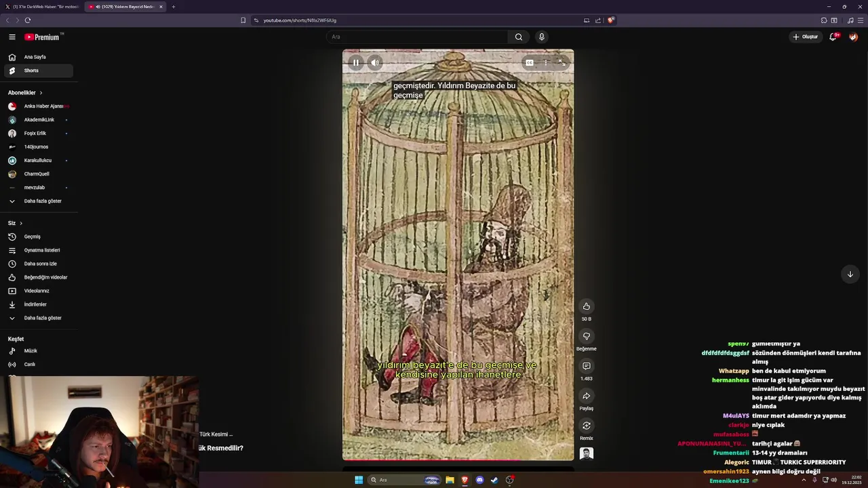Viewport: 868px width, 488px height.
Task: Expand the Abonelikler section chevron
Action: click(41, 93)
